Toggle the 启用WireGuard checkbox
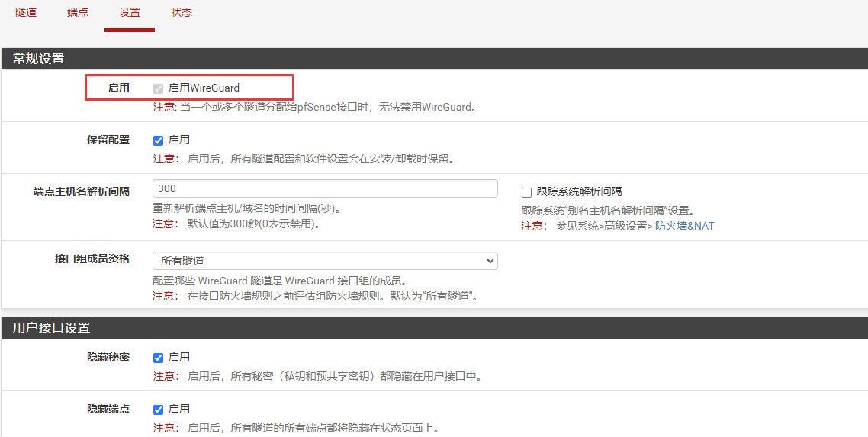Image resolution: width=868 pixels, height=437 pixels. 159,88
